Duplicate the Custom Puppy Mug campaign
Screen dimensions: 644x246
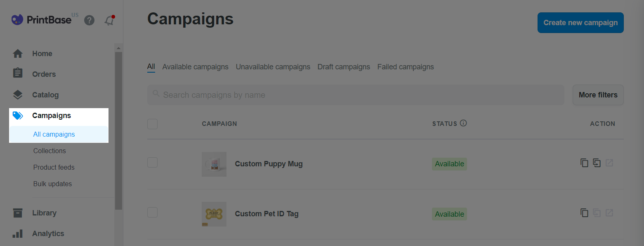(x=584, y=163)
